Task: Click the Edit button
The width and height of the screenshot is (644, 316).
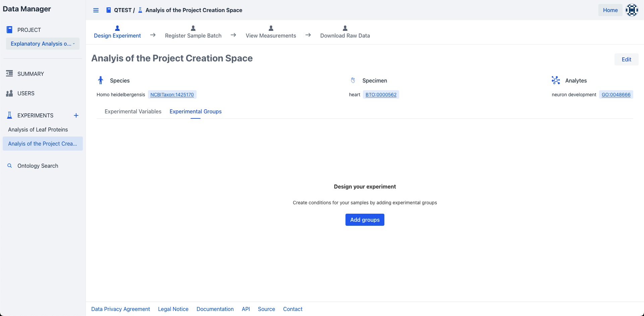Action: [626, 59]
